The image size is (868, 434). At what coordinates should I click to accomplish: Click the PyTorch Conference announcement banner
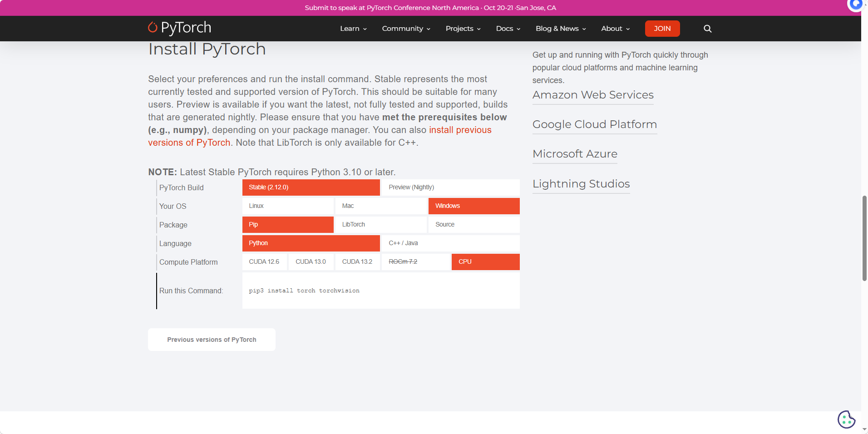tap(430, 8)
